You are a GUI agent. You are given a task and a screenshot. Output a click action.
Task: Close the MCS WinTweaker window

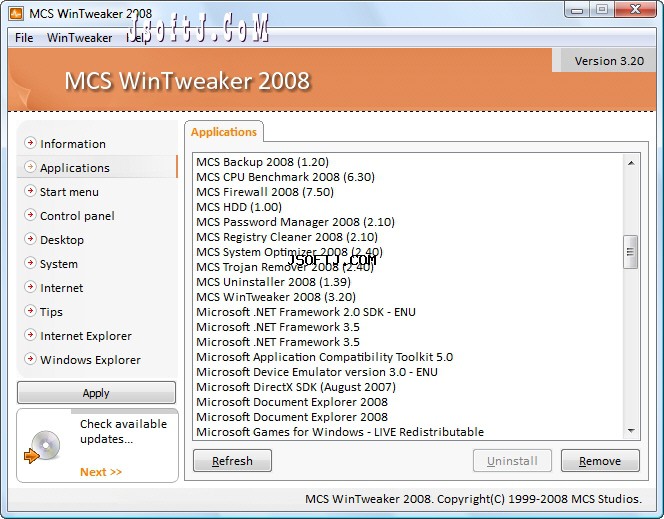coord(635,9)
